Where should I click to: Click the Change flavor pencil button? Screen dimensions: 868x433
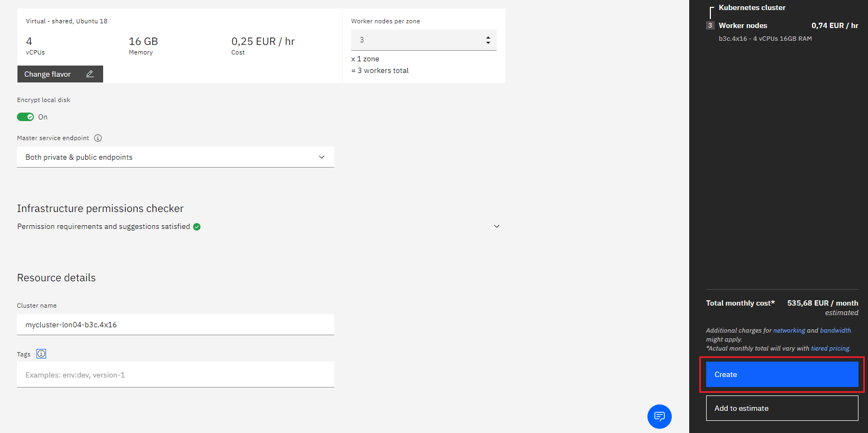pyautogui.click(x=60, y=74)
